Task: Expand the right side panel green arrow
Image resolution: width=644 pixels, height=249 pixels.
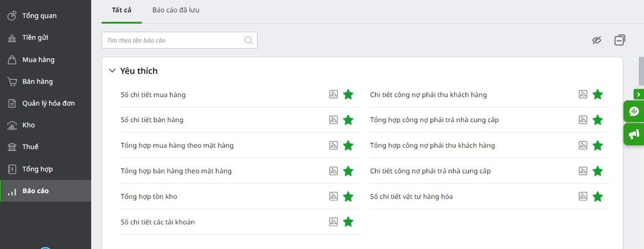Action: click(639, 94)
